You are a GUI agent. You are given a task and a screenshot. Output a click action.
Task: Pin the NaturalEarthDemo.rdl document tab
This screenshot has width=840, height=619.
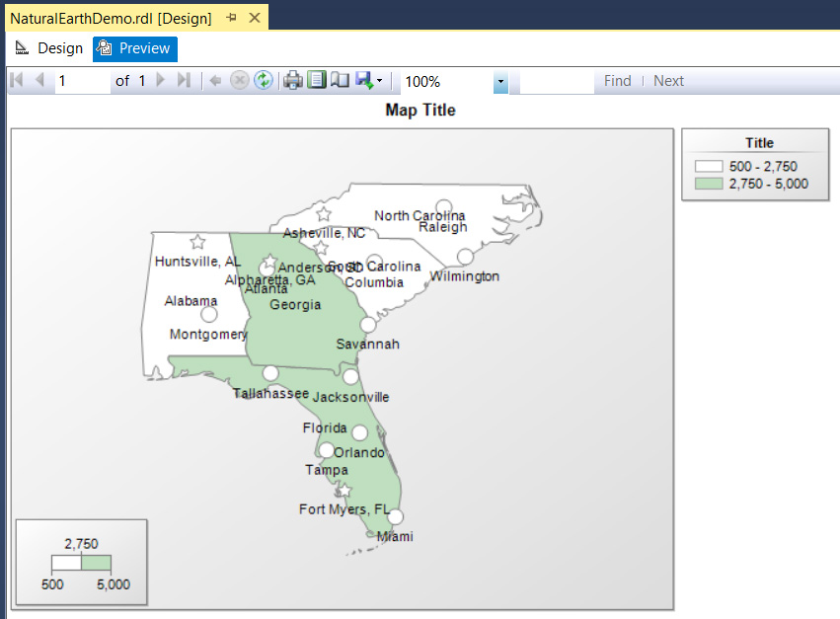[x=231, y=18]
